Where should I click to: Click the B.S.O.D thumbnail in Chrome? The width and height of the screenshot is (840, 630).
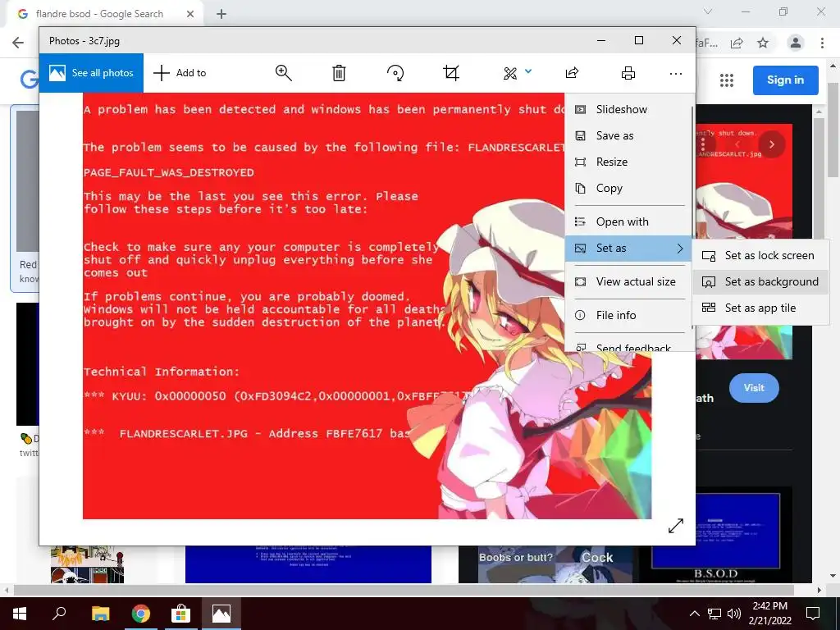pyautogui.click(x=715, y=536)
